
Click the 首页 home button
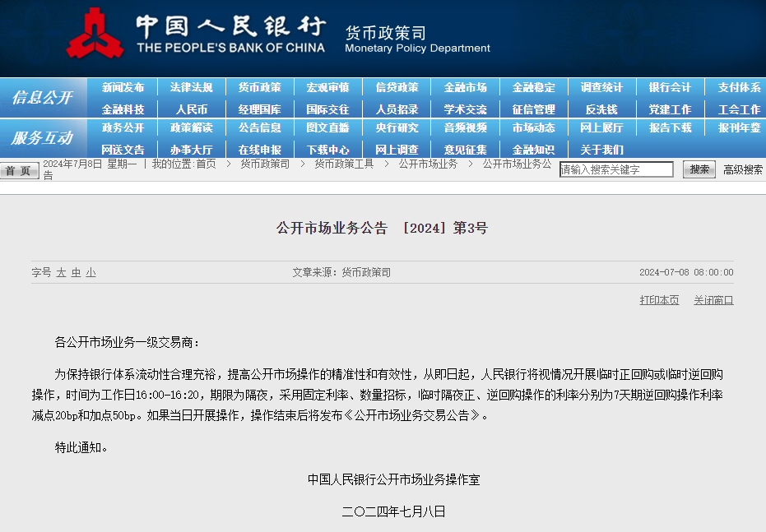20,170
